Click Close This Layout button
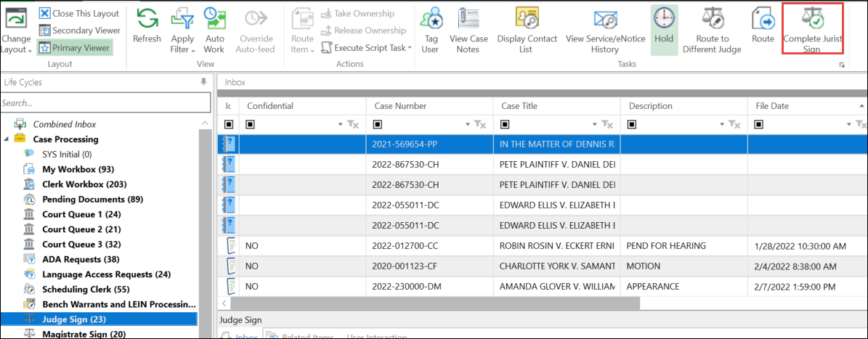The image size is (868, 339). click(x=78, y=13)
